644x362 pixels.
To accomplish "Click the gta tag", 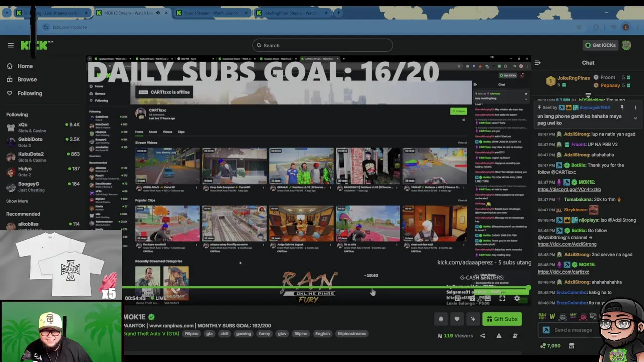I will click(209, 334).
